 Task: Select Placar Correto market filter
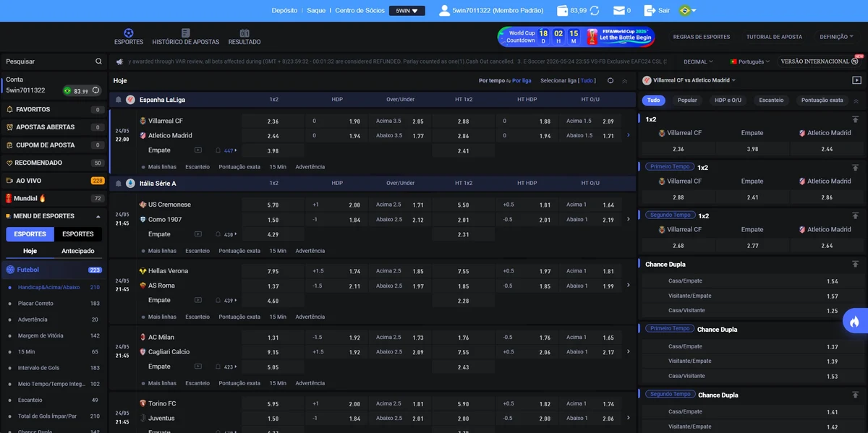click(54, 304)
